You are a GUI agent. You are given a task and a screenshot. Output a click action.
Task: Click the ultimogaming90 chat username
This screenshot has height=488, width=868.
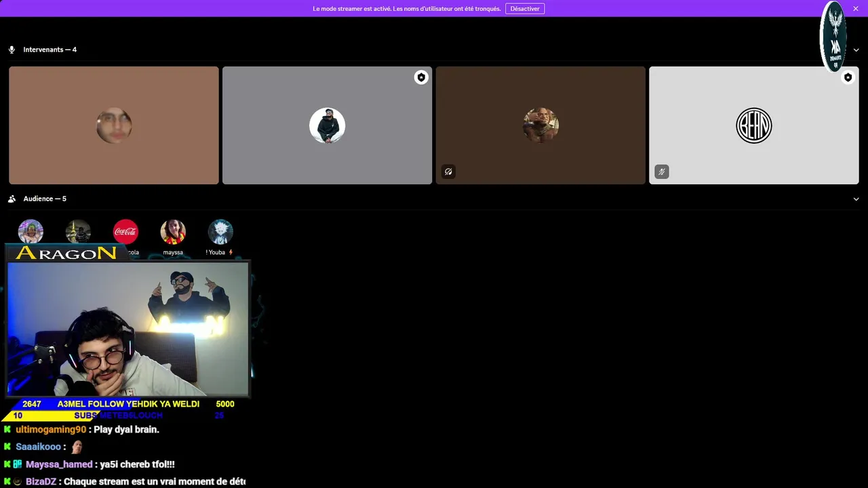coord(51,430)
